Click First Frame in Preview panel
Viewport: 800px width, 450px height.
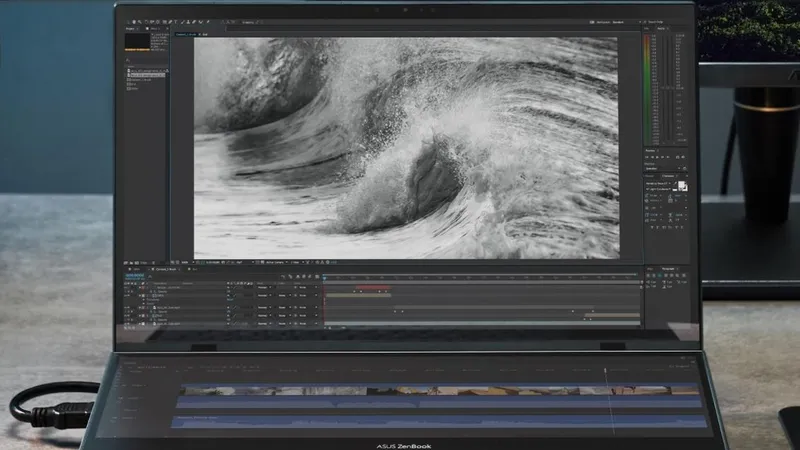click(x=647, y=157)
